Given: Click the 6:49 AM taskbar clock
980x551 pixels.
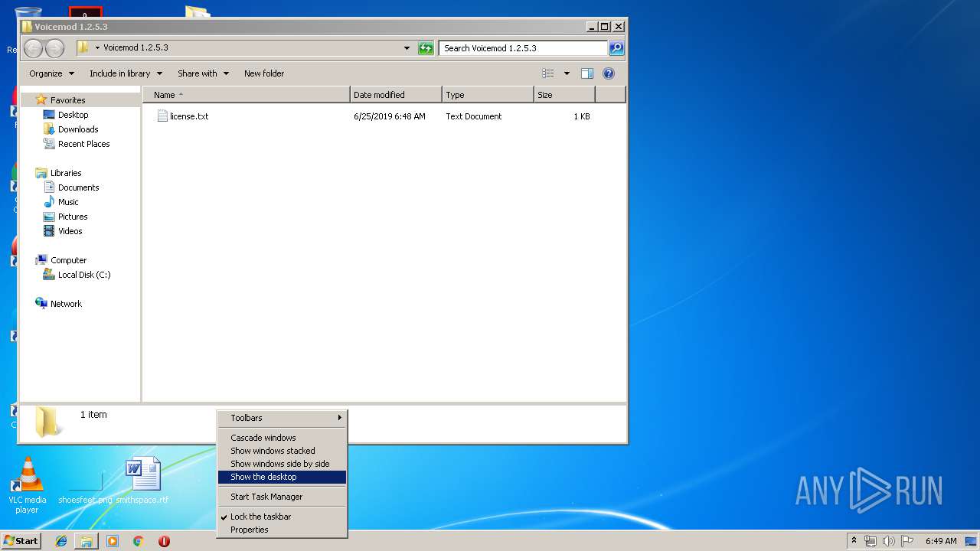Looking at the screenshot, I should click(941, 541).
